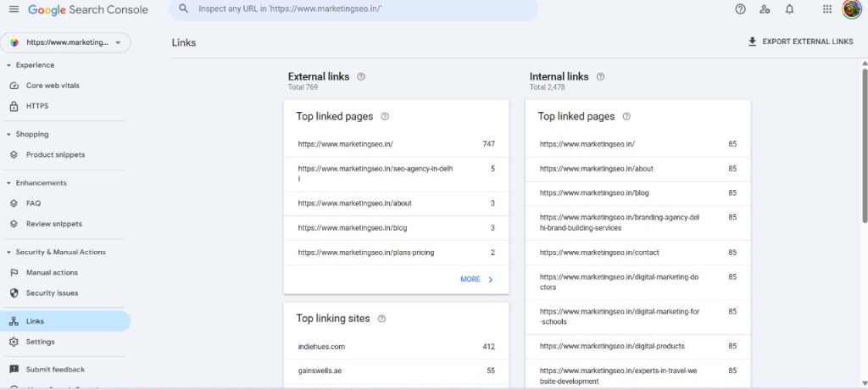This screenshot has width=868, height=390.
Task: Open the property selector dropdown
Action: [x=65, y=42]
